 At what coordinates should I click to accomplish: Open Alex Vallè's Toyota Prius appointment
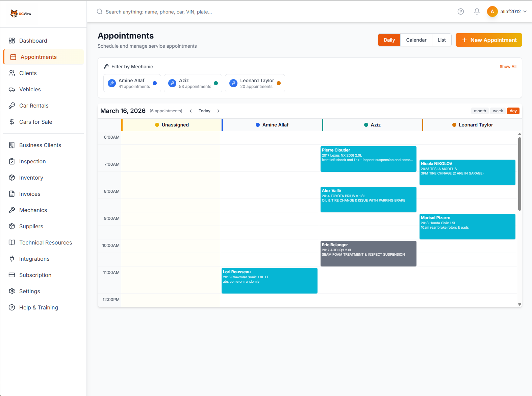(368, 200)
